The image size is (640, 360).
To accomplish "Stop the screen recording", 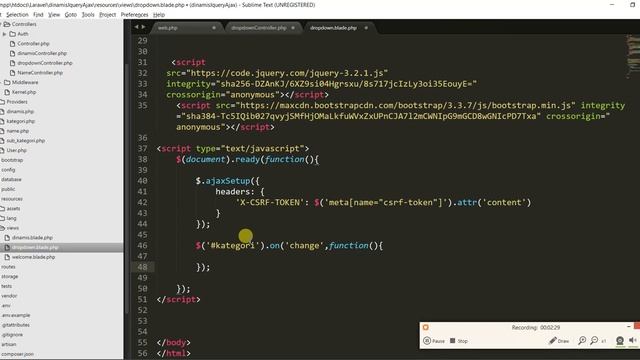I will click(x=459, y=341).
